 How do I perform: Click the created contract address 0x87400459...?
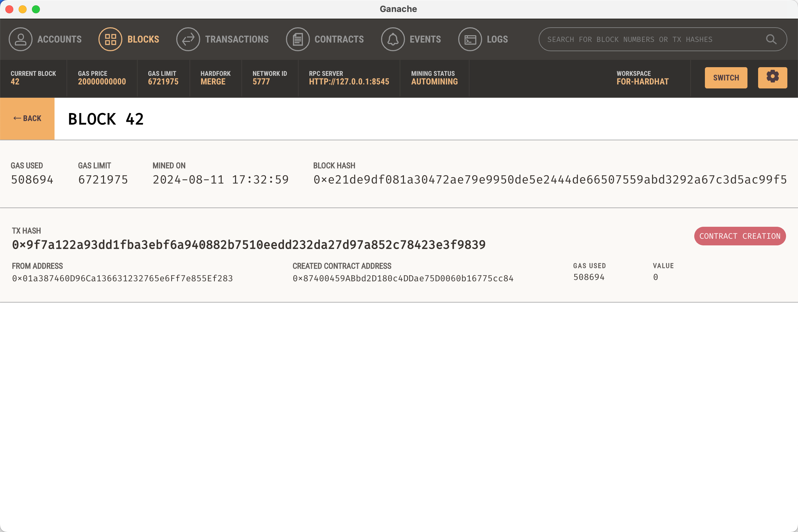pos(403,278)
